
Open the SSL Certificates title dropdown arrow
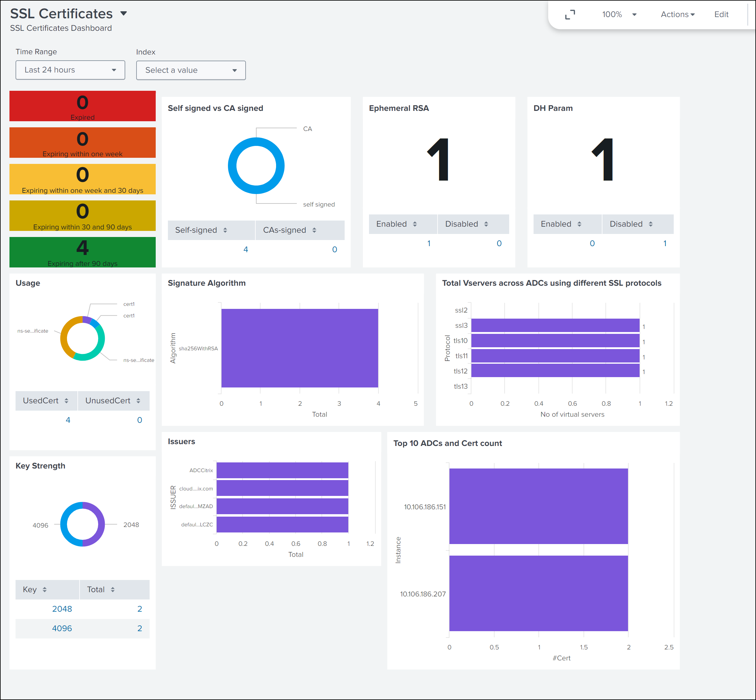(x=123, y=14)
